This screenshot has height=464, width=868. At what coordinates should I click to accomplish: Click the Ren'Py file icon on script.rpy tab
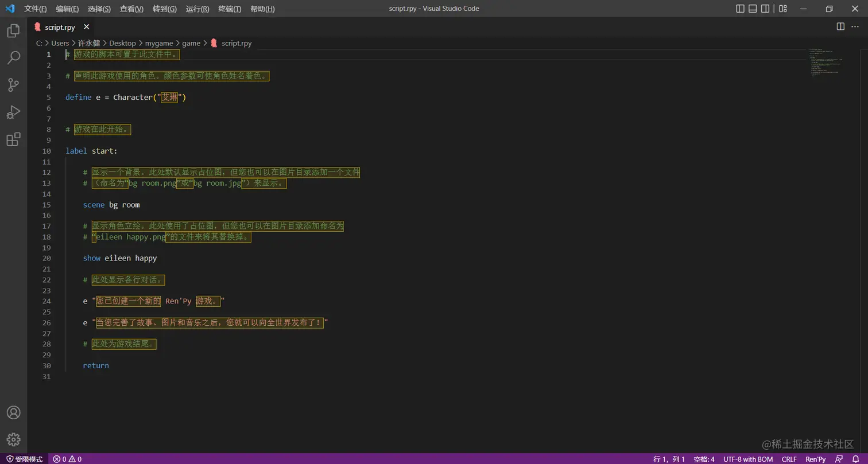pos(37,27)
